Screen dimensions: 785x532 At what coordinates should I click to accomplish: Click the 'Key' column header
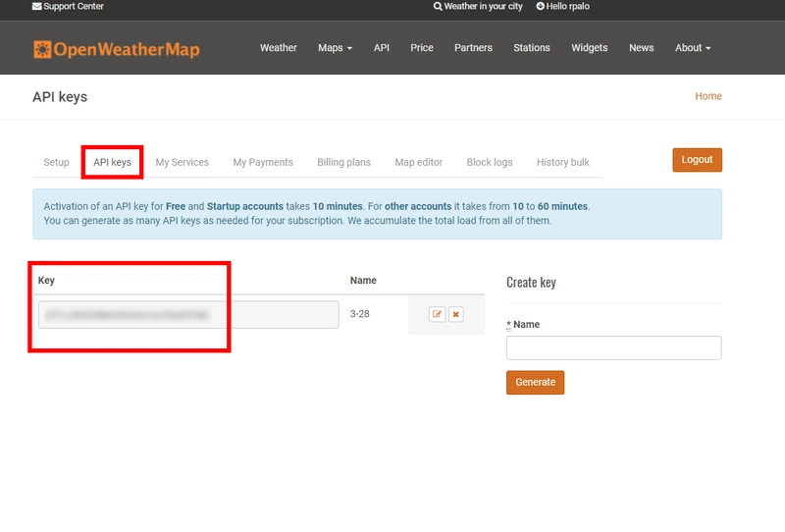coord(46,281)
